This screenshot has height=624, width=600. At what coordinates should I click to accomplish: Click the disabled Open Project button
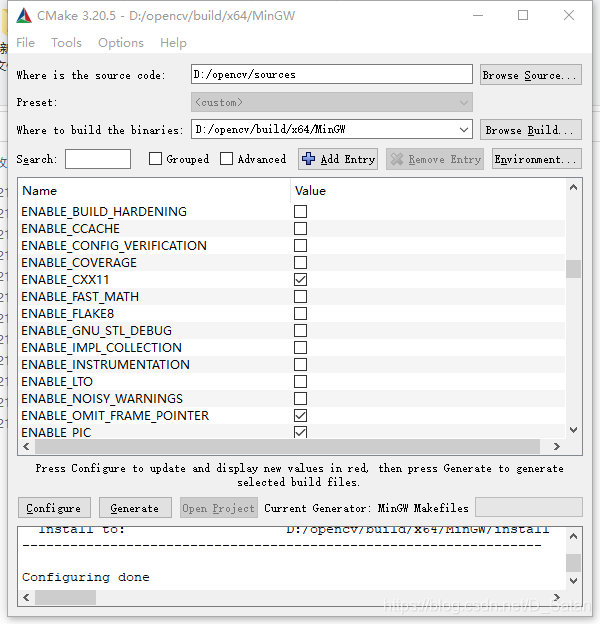218,508
